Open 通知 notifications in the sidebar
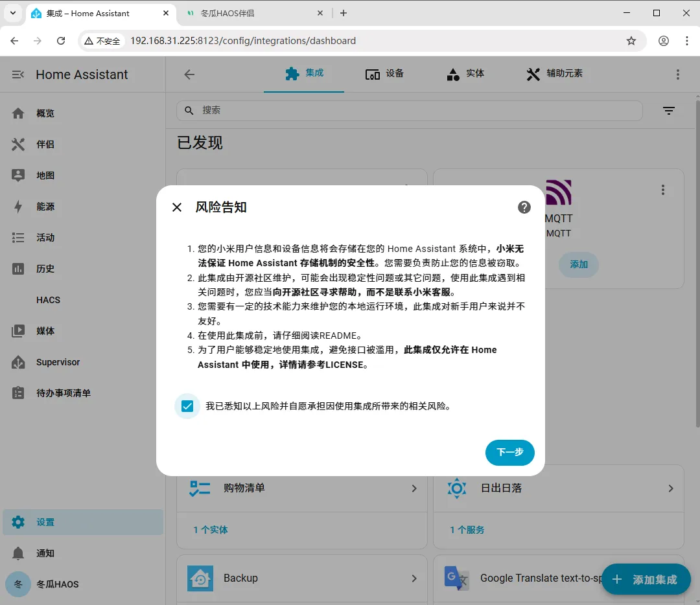 [x=82, y=553]
